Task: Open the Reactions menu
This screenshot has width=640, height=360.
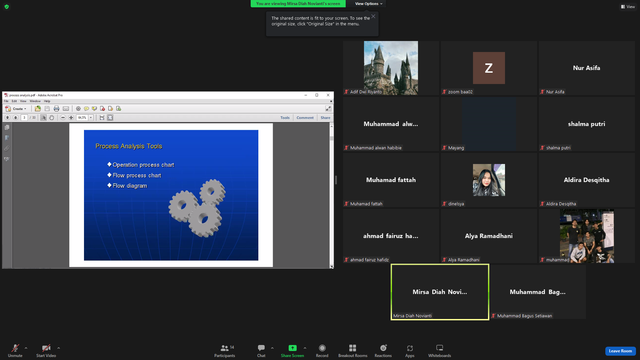Action: pos(383,350)
